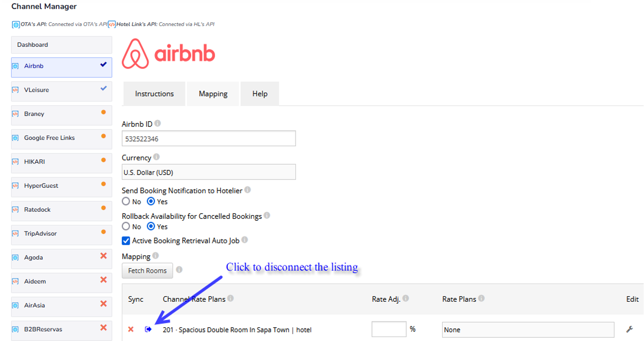Click the Hotel Link's API legend icon

112,25
